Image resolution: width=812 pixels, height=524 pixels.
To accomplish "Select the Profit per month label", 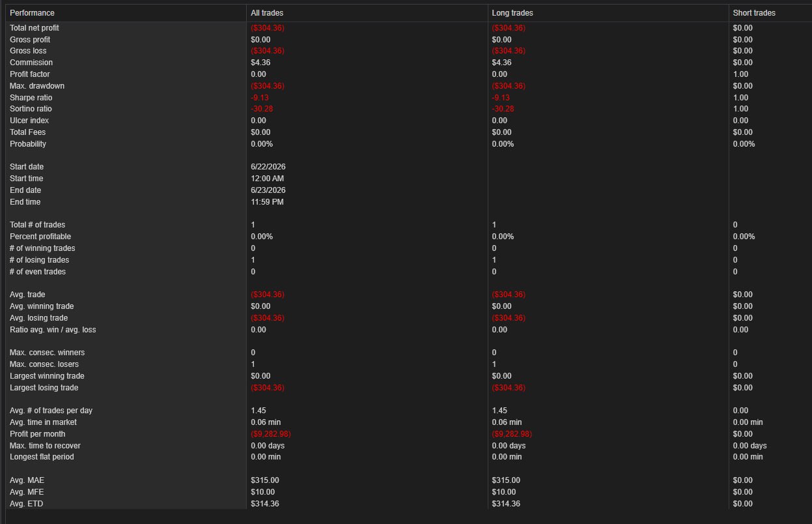I will tap(38, 434).
